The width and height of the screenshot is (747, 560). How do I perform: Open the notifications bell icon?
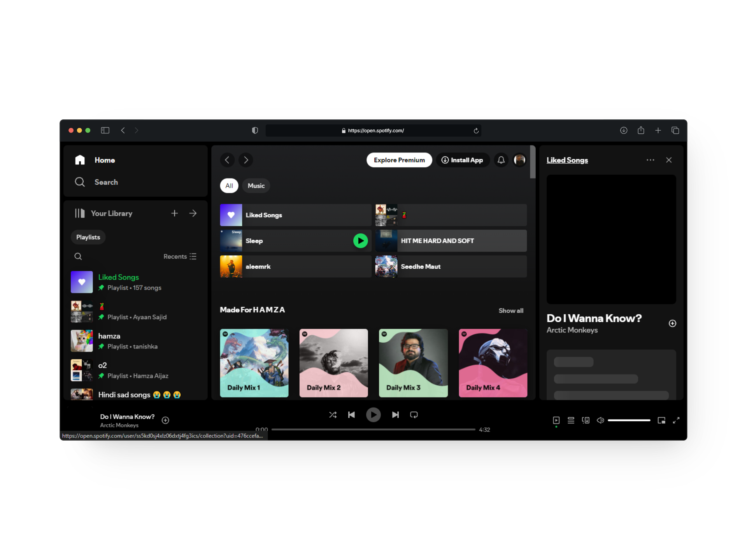coord(501,160)
